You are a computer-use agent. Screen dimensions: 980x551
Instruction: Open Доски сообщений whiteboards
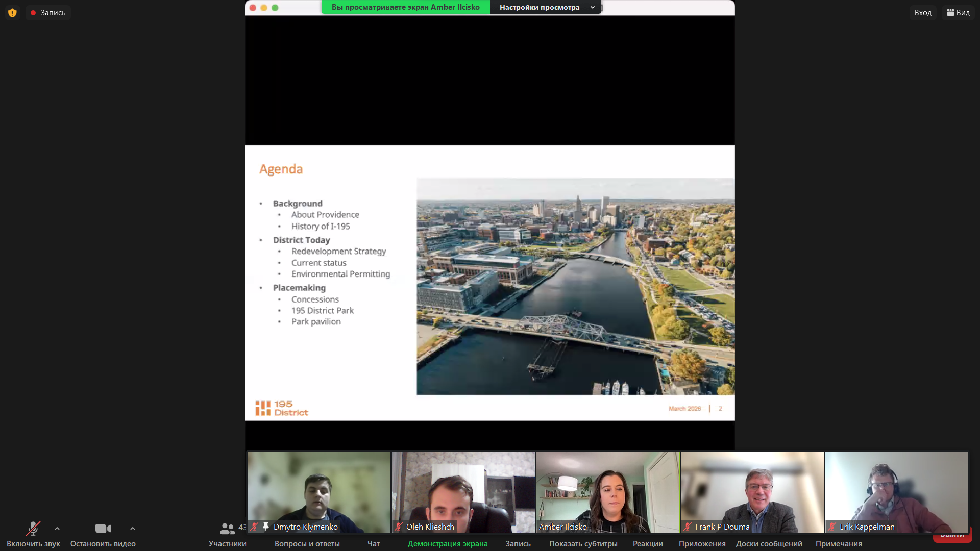pos(769,544)
